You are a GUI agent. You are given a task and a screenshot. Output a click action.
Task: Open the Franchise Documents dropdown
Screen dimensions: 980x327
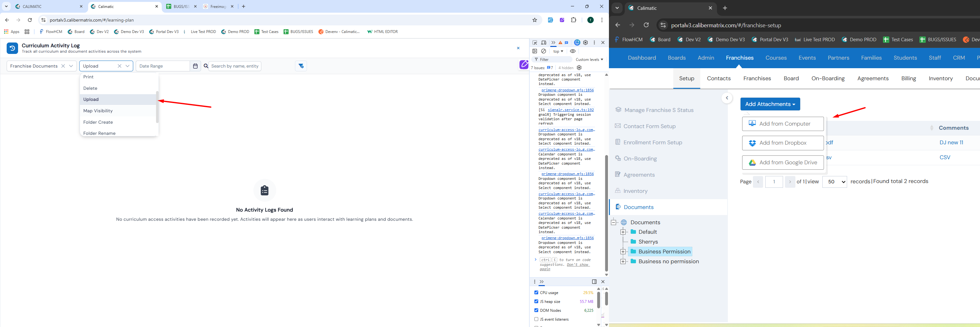tap(71, 66)
